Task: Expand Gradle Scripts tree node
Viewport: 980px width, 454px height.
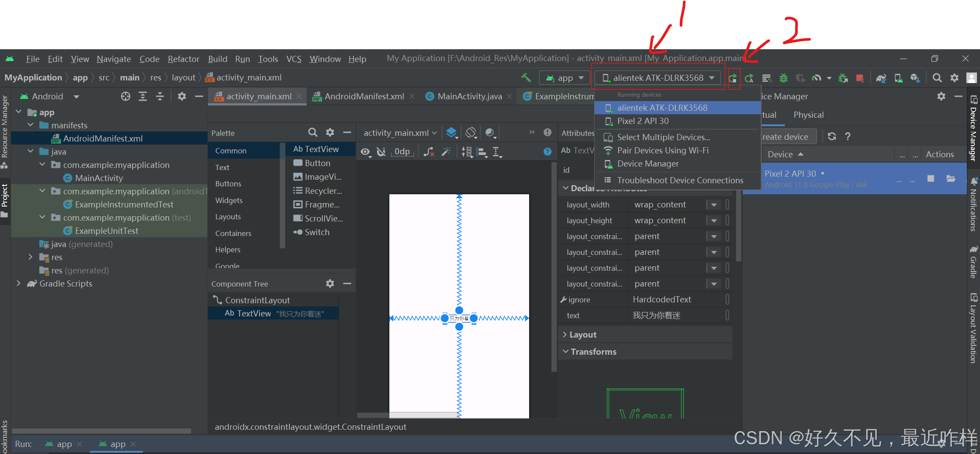Action: (18, 283)
